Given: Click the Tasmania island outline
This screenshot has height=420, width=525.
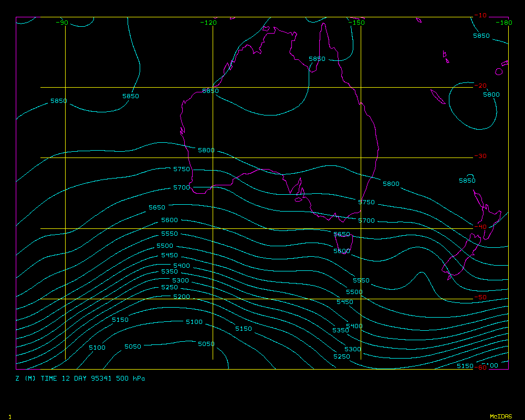Looking at the screenshot, I should click(343, 243).
